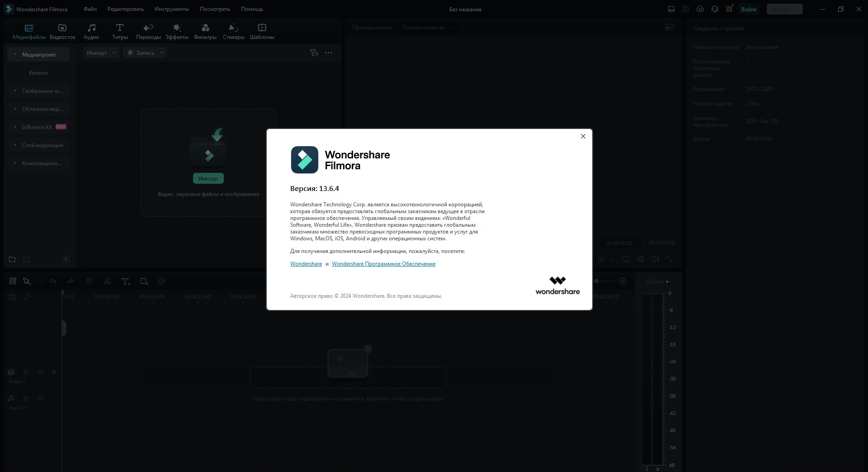This screenshot has height=472, width=868.
Task: Expand the Запись record dropdown
Action: (x=145, y=53)
